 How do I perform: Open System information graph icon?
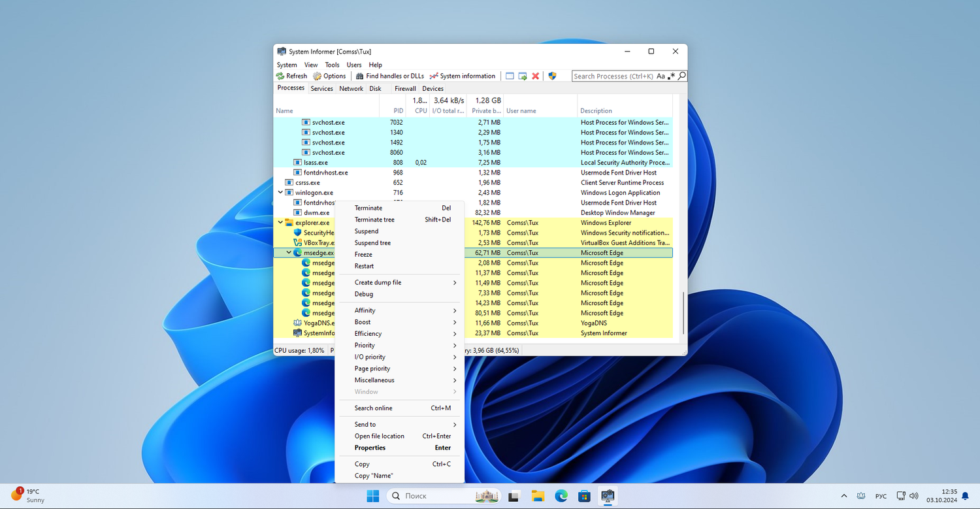(x=434, y=76)
